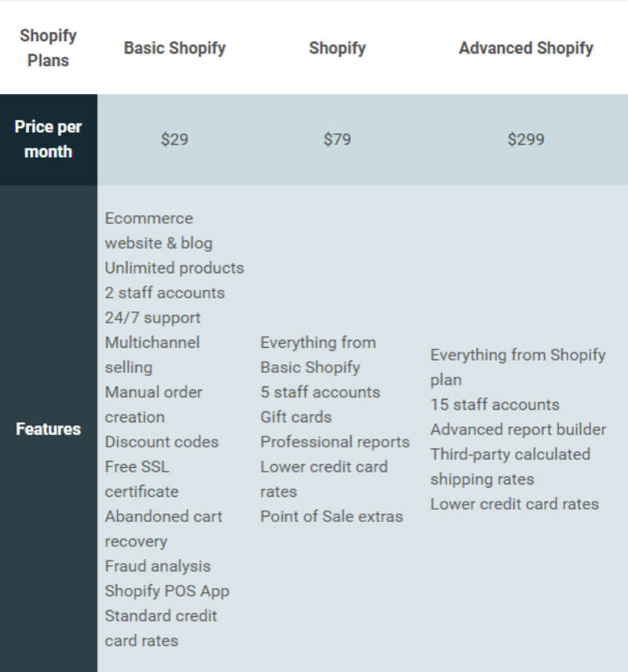
Task: Click the Point of Sale extras text
Action: click(331, 517)
